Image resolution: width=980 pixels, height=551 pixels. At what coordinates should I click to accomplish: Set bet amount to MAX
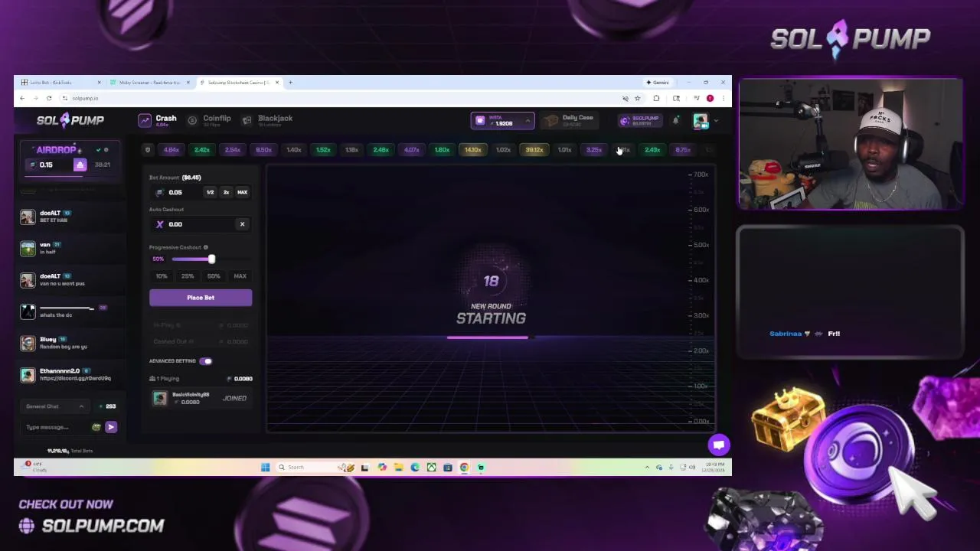[242, 192]
